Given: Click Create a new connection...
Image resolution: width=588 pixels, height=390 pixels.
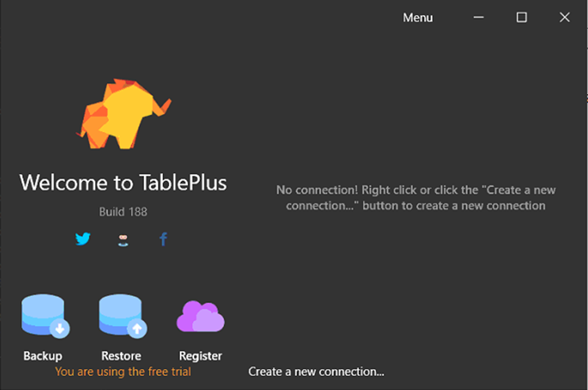Looking at the screenshot, I should (316, 372).
